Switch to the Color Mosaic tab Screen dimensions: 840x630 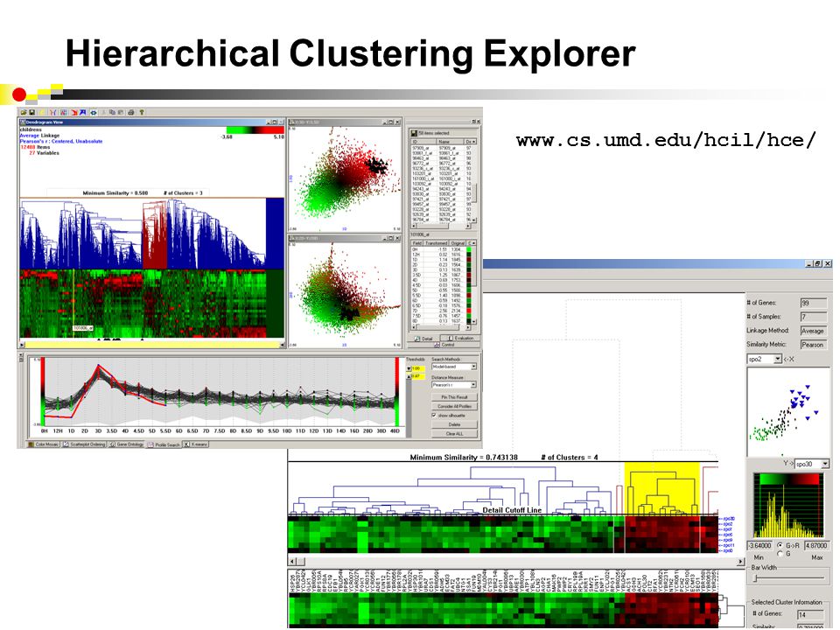[x=44, y=444]
